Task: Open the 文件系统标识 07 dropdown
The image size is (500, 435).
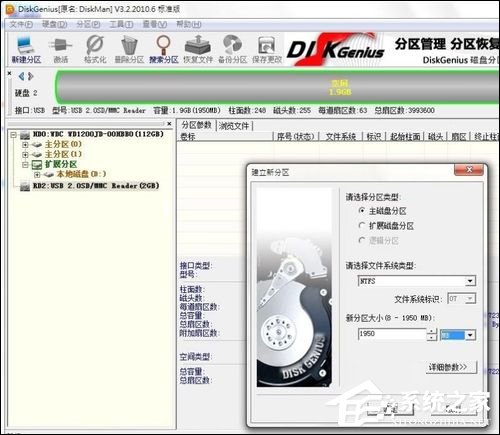Action: click(x=470, y=298)
